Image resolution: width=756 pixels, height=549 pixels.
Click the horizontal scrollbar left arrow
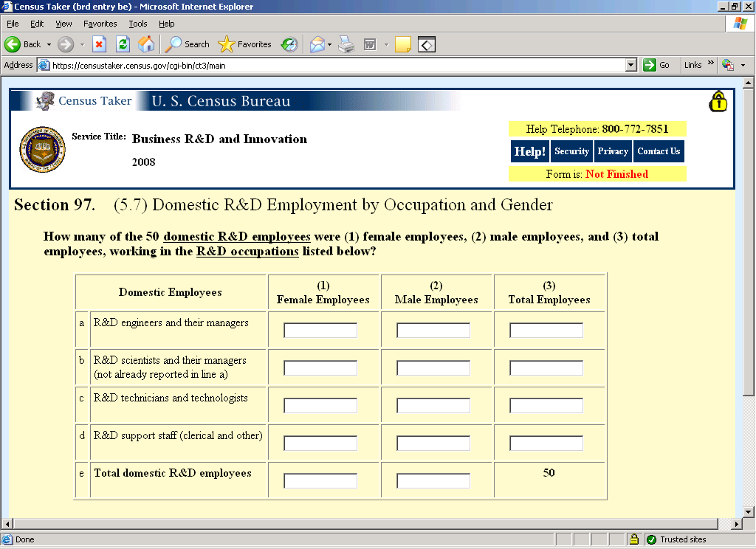(x=7, y=523)
